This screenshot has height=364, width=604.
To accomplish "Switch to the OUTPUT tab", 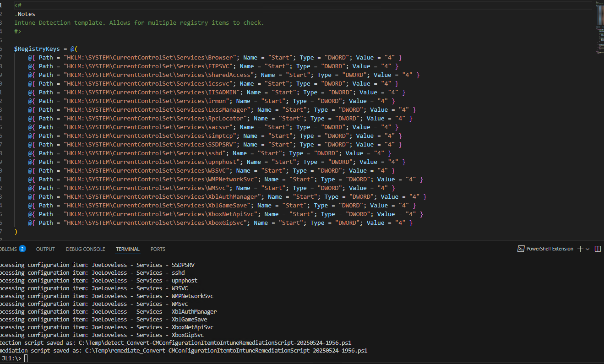I will tap(45, 249).
